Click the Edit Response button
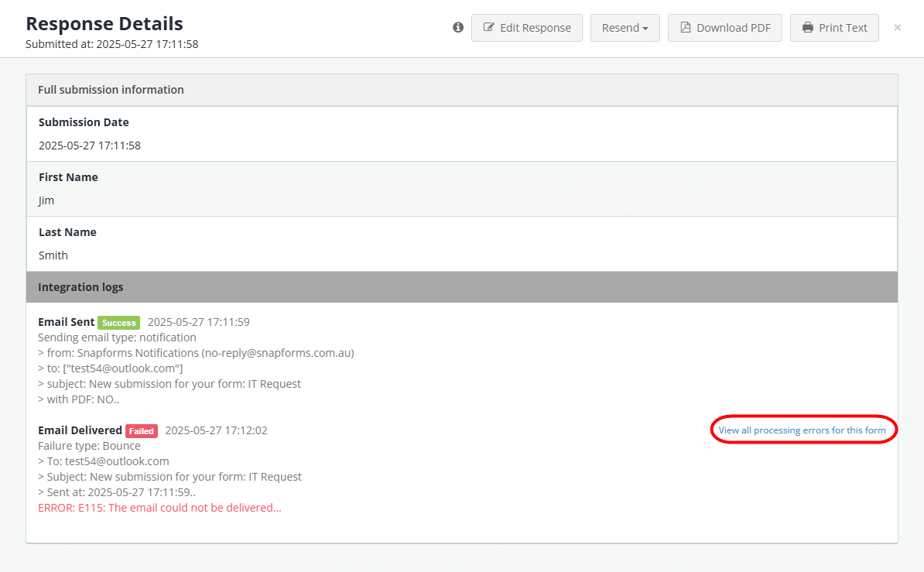 pos(527,28)
